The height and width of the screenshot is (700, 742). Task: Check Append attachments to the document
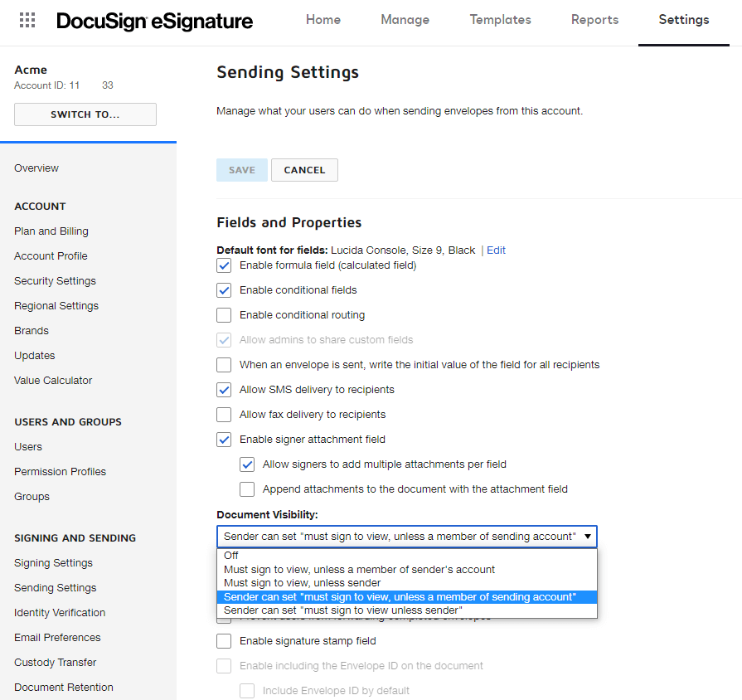pyautogui.click(x=246, y=489)
